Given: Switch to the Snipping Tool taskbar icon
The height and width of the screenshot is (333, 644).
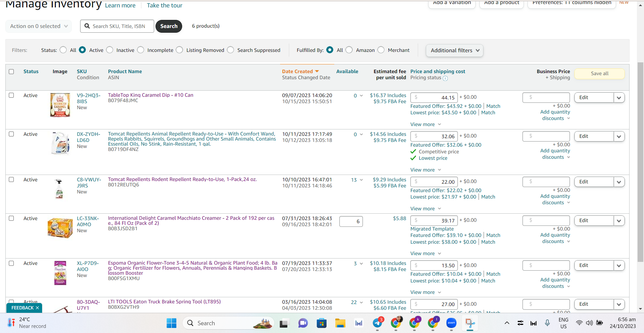Looking at the screenshot, I should click(470, 323).
